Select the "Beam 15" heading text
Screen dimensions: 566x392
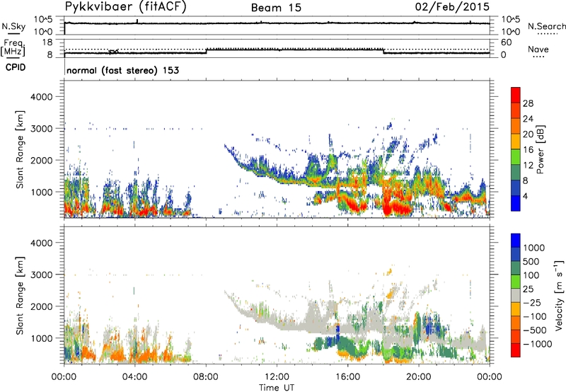(x=276, y=8)
